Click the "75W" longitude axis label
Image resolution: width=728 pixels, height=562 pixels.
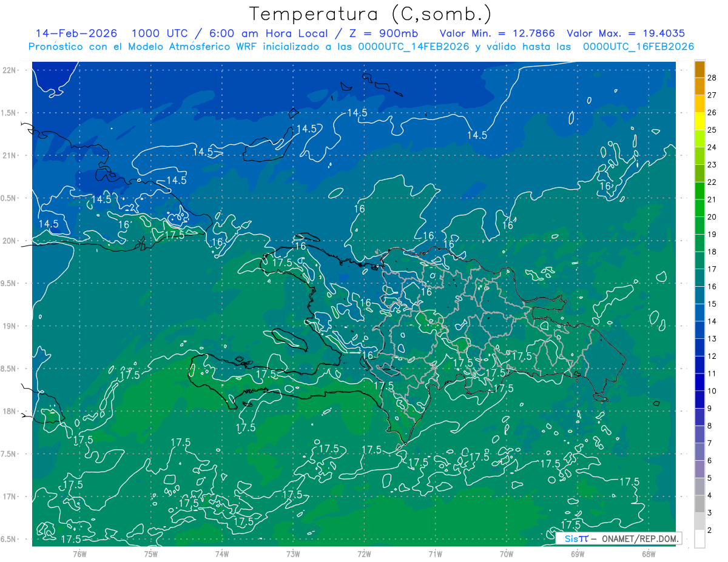pos(150,554)
